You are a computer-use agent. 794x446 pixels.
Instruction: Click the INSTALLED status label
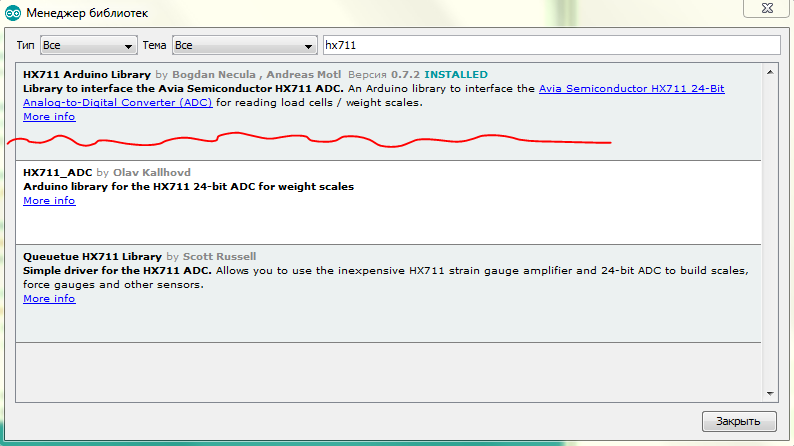(x=456, y=74)
